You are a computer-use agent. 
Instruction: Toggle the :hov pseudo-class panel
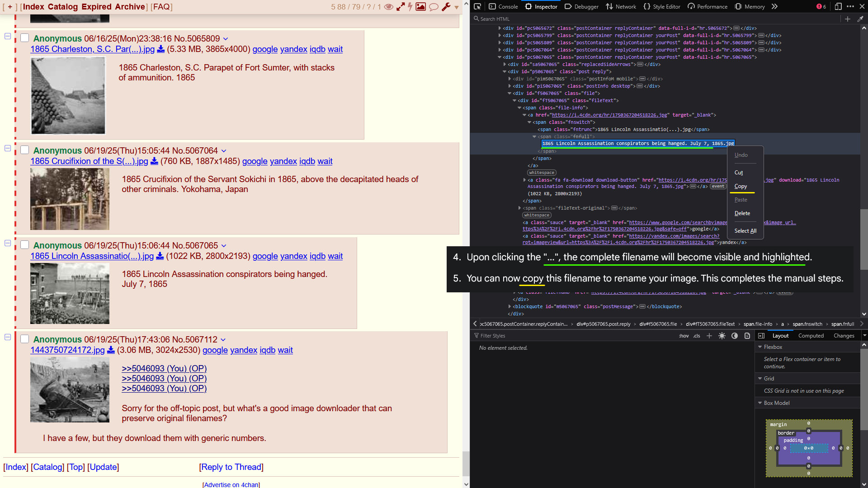[684, 336]
